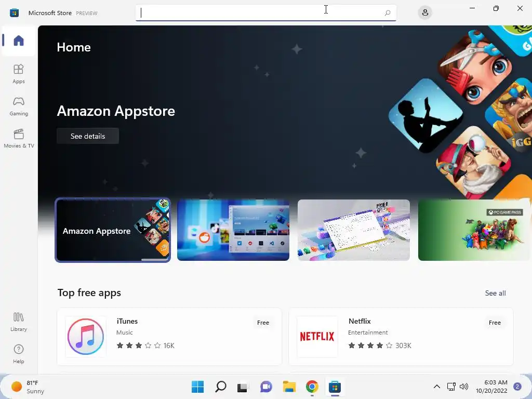
Task: Open the weather widget showing 81°F Sunny
Action: click(28, 387)
